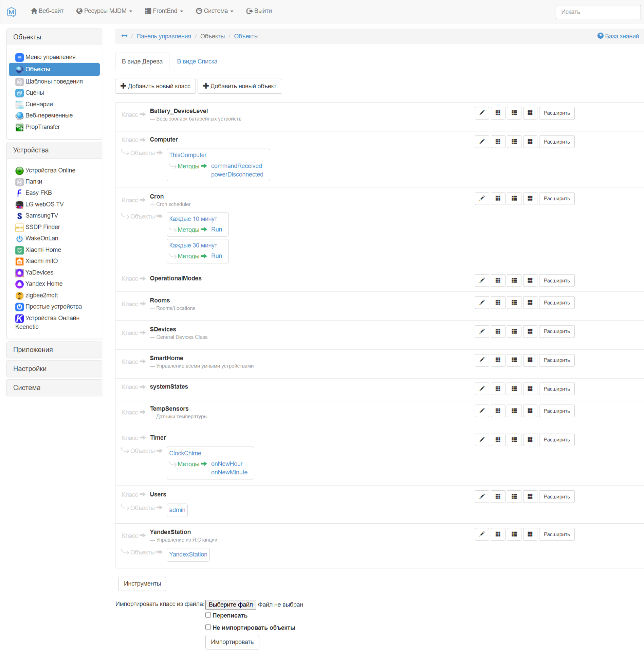Click the list icon for Cron class
The width and height of the screenshot is (644, 671).
[514, 199]
